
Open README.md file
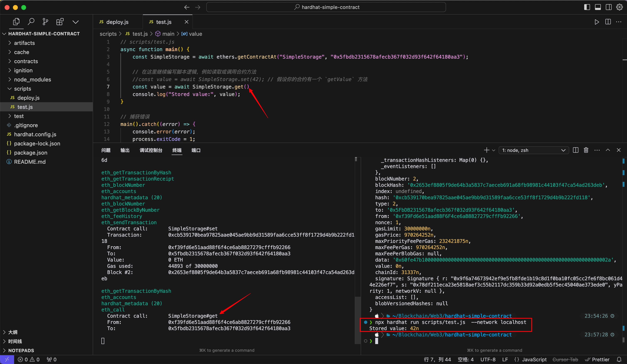coord(30,162)
